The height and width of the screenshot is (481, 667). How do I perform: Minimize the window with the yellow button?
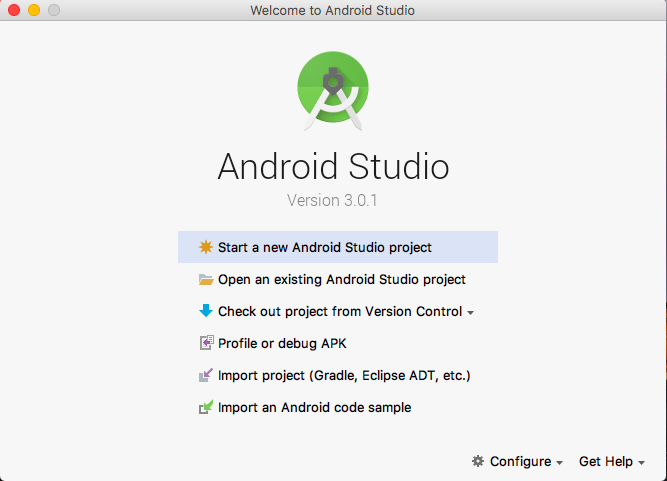tap(34, 10)
